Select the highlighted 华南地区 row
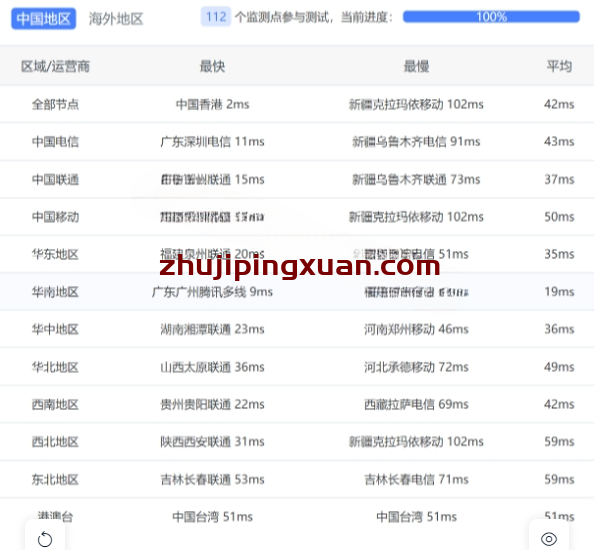 [297, 292]
